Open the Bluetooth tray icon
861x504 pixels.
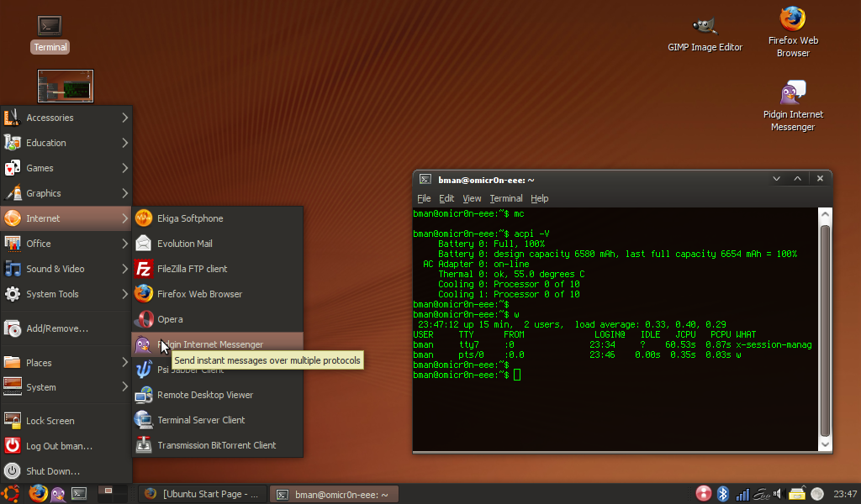tap(722, 494)
